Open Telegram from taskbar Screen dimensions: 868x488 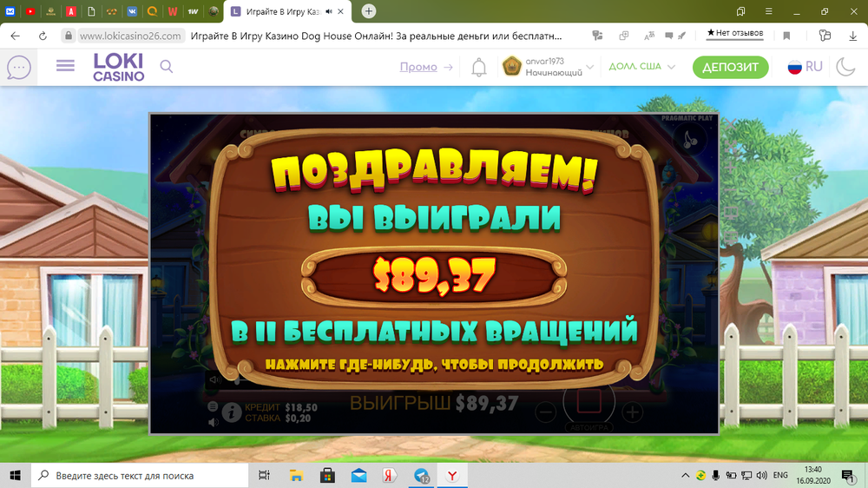click(422, 475)
